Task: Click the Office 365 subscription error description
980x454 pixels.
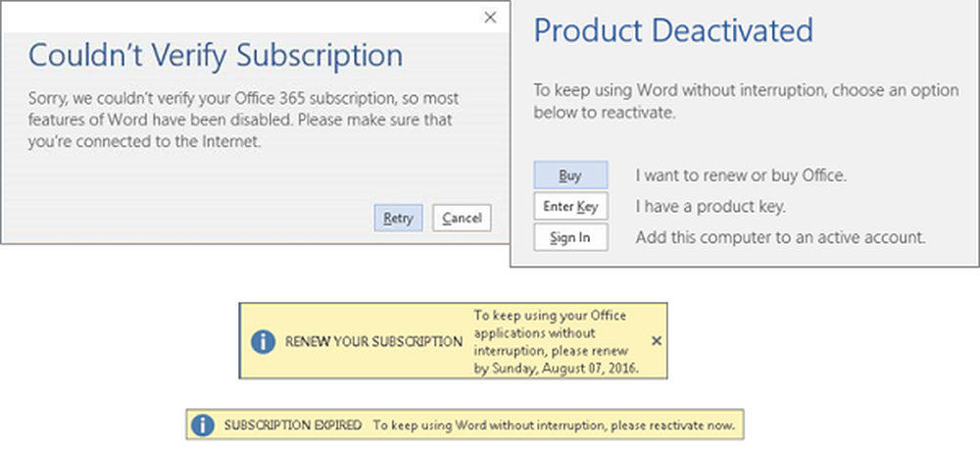Action: coord(244,120)
